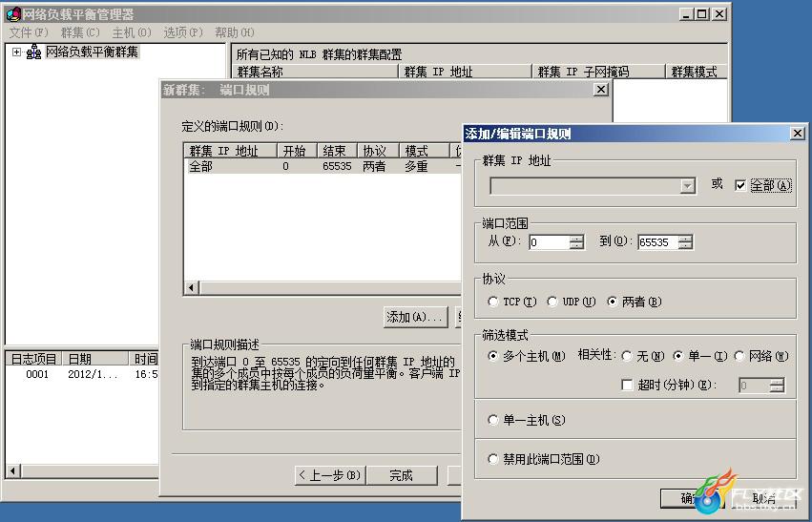Close the 新群集: 端口规则 dialog
This screenshot has height=522, width=812.
(600, 90)
